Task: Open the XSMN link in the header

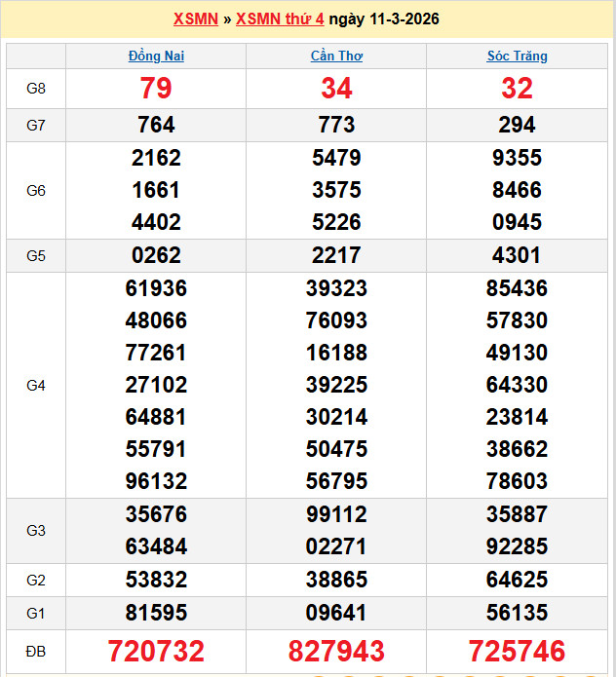Action: click(195, 19)
